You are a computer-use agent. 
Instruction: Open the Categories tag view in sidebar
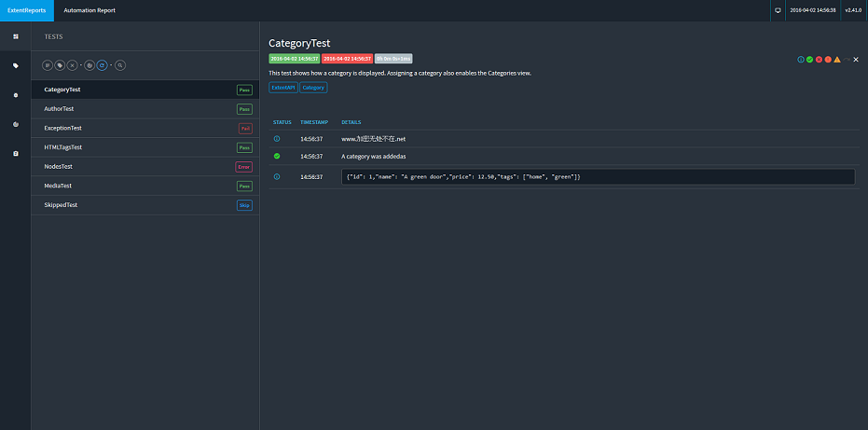point(15,65)
